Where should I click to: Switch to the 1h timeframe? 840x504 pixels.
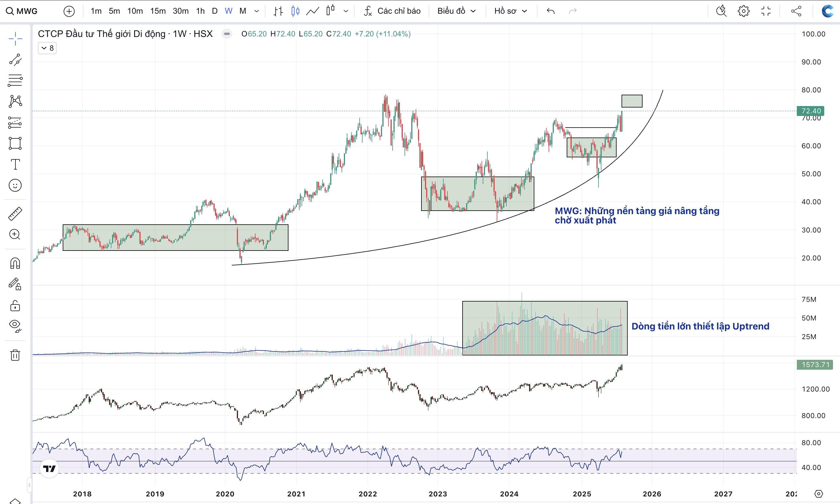(x=200, y=11)
